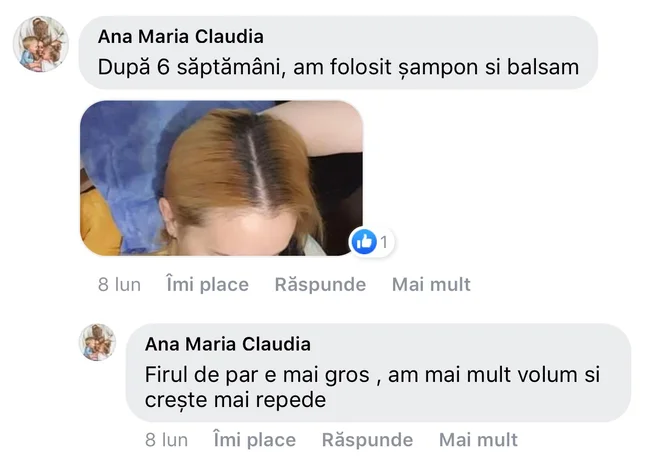Open the 8 lun timestamp of first comment

pyautogui.click(x=119, y=285)
